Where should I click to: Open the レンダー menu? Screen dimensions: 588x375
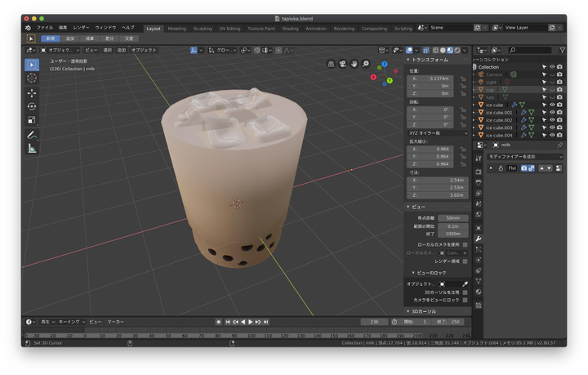pyautogui.click(x=81, y=28)
